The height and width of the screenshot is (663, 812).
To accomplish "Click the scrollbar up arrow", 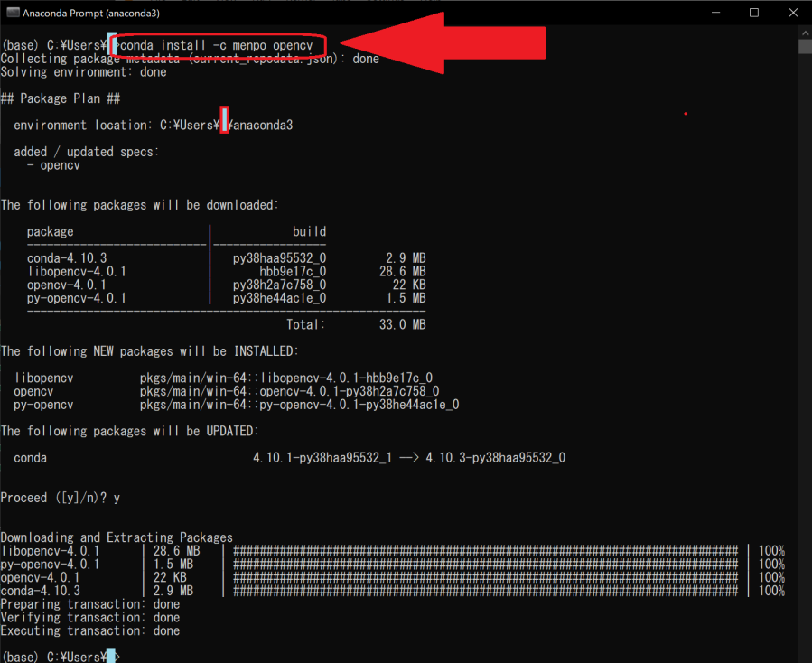I will point(805,33).
